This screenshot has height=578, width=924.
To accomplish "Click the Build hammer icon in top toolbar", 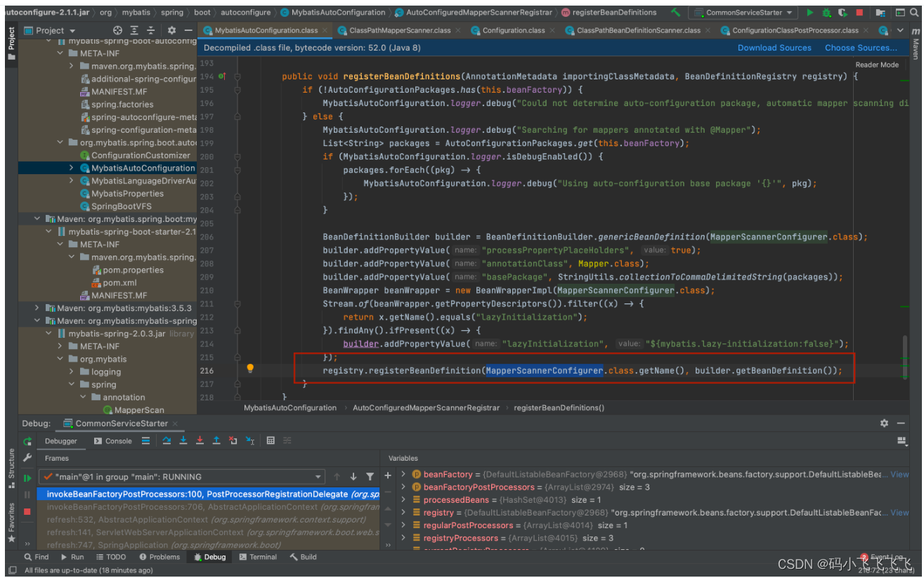I will [x=675, y=12].
